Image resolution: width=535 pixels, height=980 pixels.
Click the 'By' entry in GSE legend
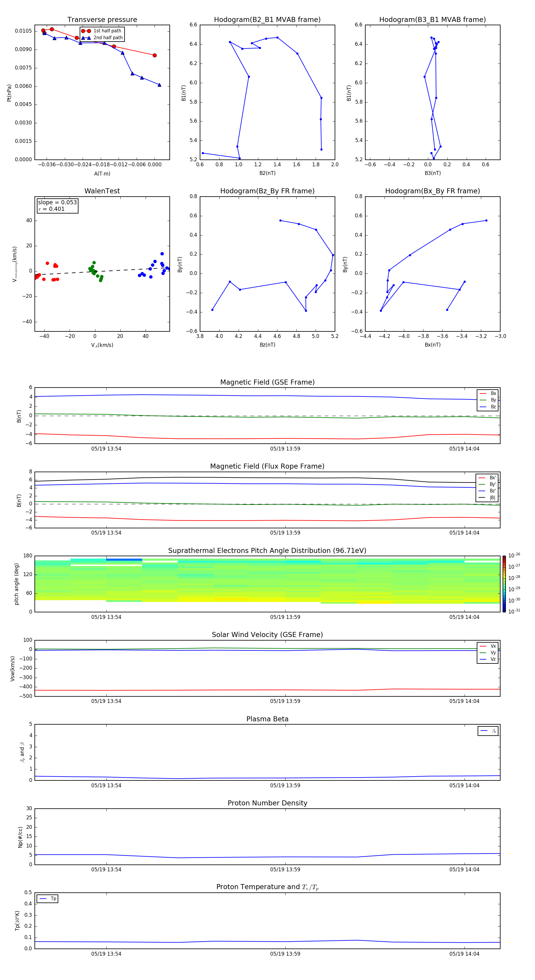click(x=488, y=400)
